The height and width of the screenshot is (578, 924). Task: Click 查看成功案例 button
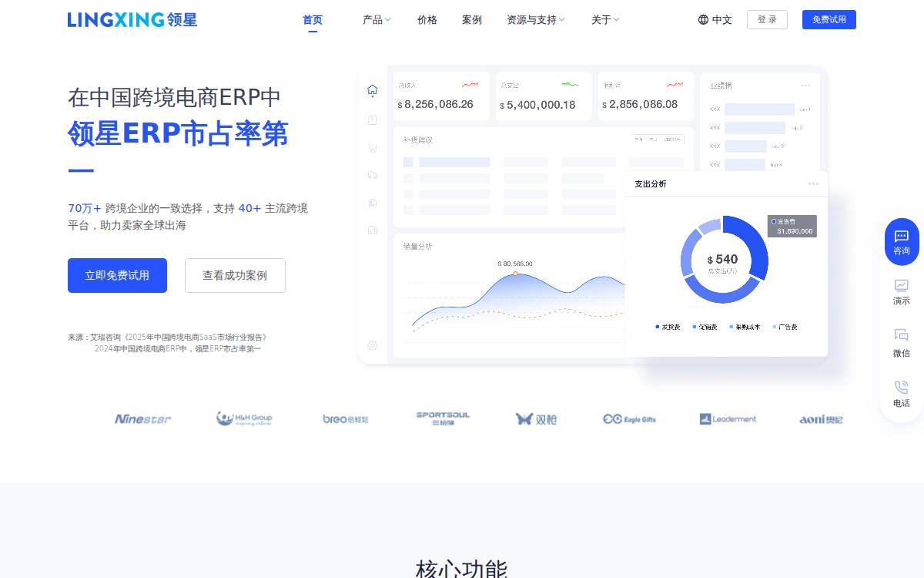235,275
